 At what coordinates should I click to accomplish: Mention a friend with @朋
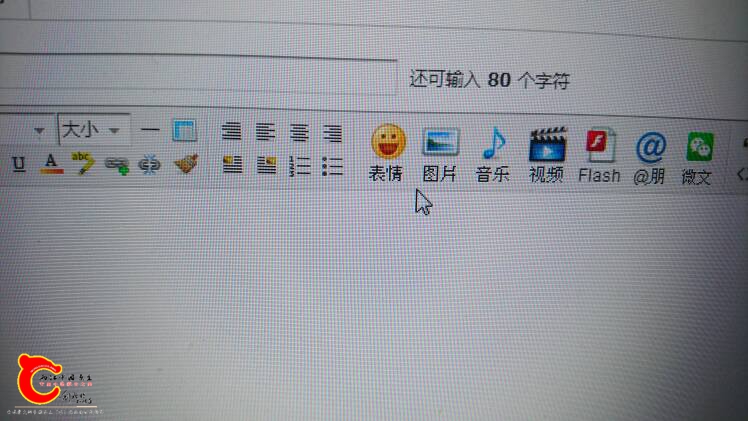[650, 158]
